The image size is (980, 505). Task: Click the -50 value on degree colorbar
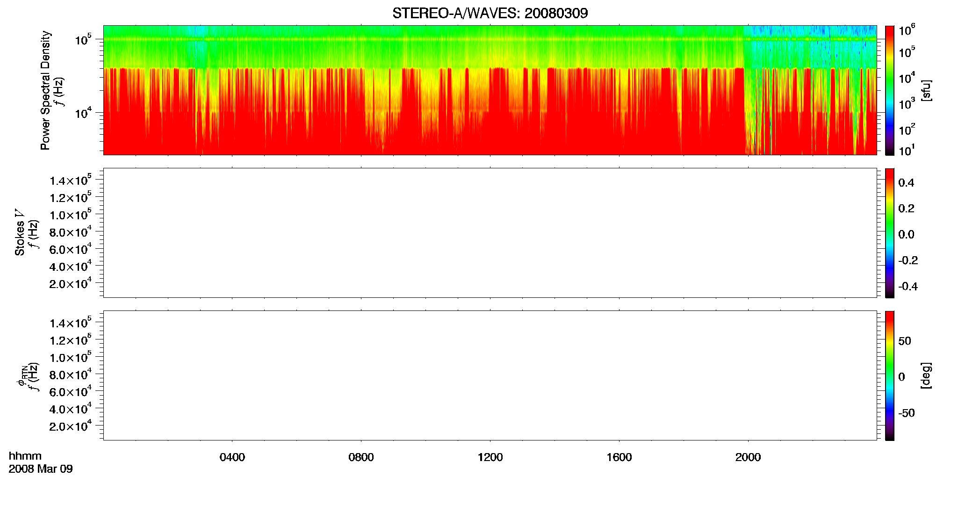coord(906,413)
